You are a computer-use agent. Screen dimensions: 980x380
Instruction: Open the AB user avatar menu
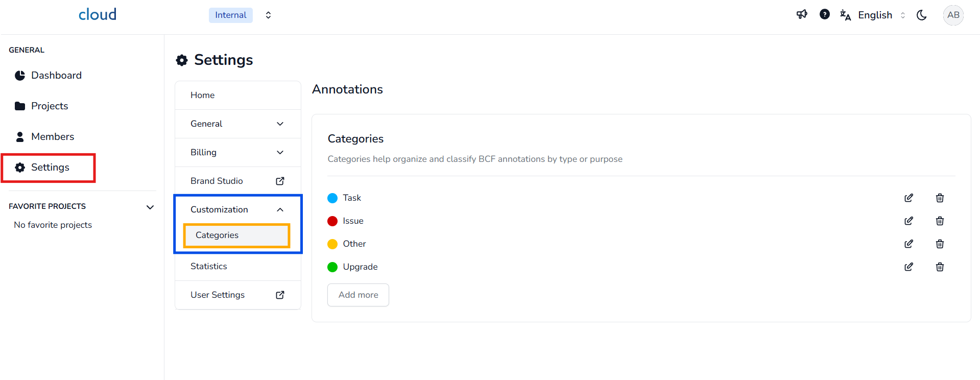pyautogui.click(x=953, y=15)
